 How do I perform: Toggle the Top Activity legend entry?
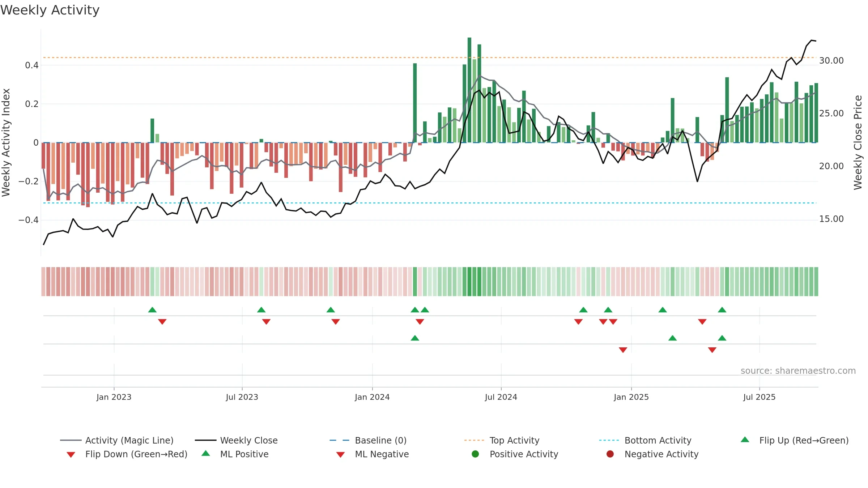point(502,440)
